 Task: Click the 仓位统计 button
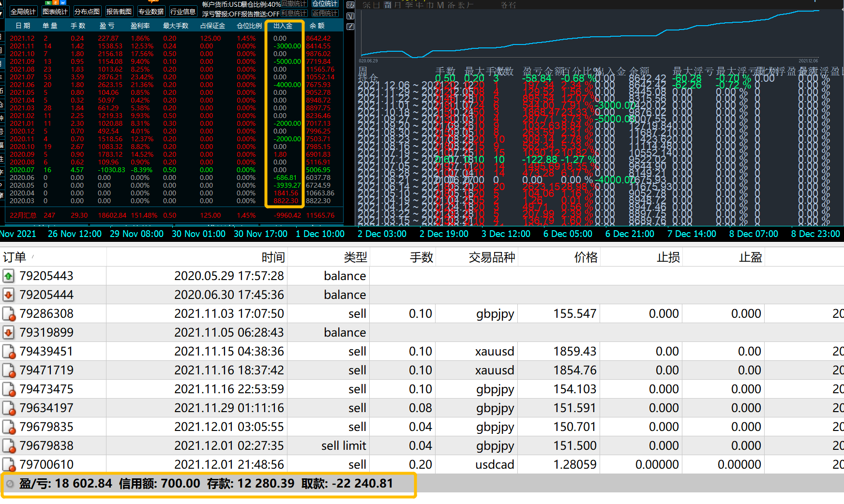click(325, 4)
